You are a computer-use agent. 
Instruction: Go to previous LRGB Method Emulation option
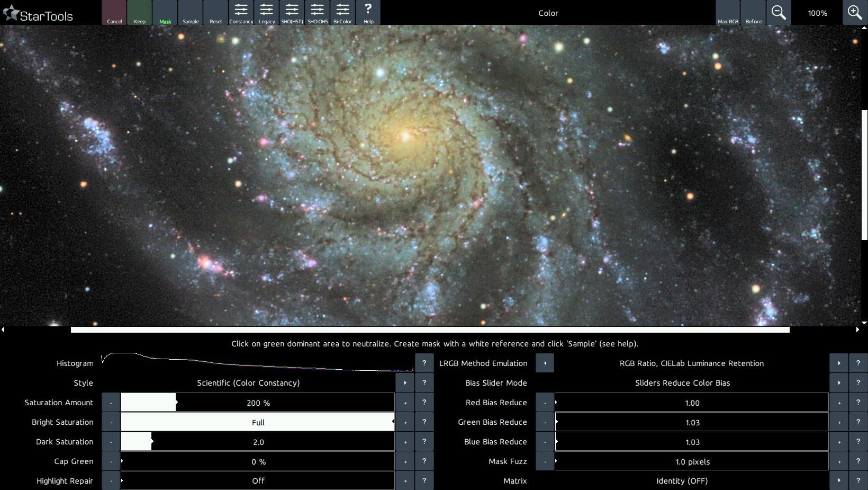pos(545,363)
